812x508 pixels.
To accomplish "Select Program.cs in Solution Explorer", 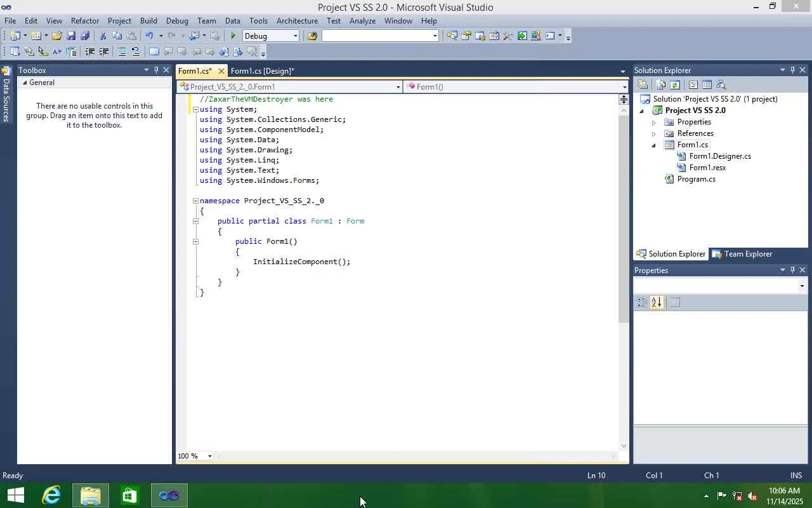I will (696, 179).
